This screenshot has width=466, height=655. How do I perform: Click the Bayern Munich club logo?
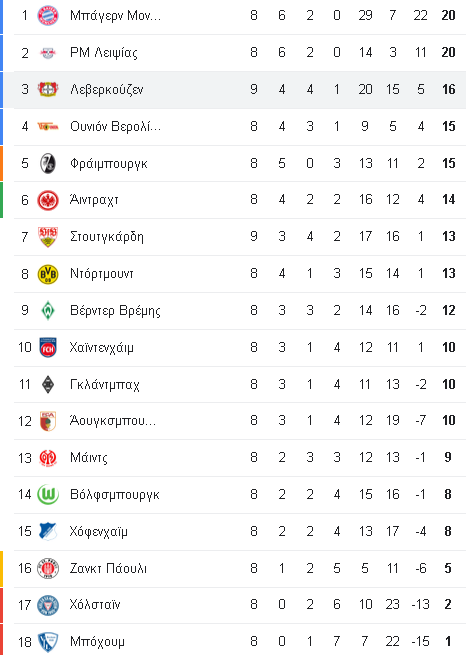click(x=48, y=15)
